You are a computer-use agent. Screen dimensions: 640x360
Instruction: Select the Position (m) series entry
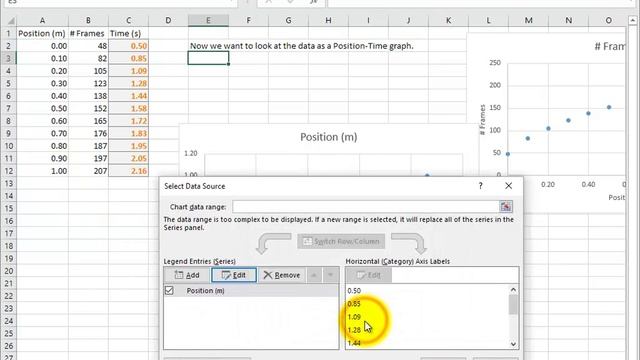[x=205, y=291]
